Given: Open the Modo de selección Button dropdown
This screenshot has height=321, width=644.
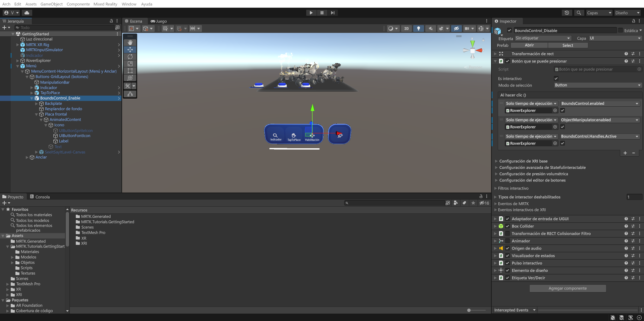Looking at the screenshot, I should click(x=597, y=85).
